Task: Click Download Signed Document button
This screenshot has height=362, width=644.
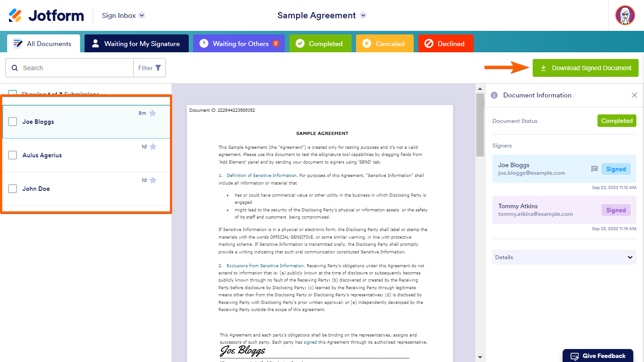Action: pyautogui.click(x=585, y=68)
